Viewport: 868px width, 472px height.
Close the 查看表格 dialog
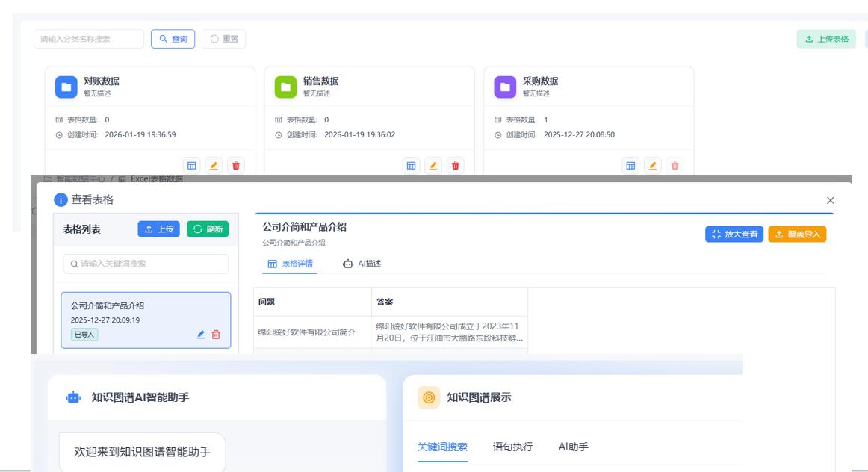(x=831, y=200)
